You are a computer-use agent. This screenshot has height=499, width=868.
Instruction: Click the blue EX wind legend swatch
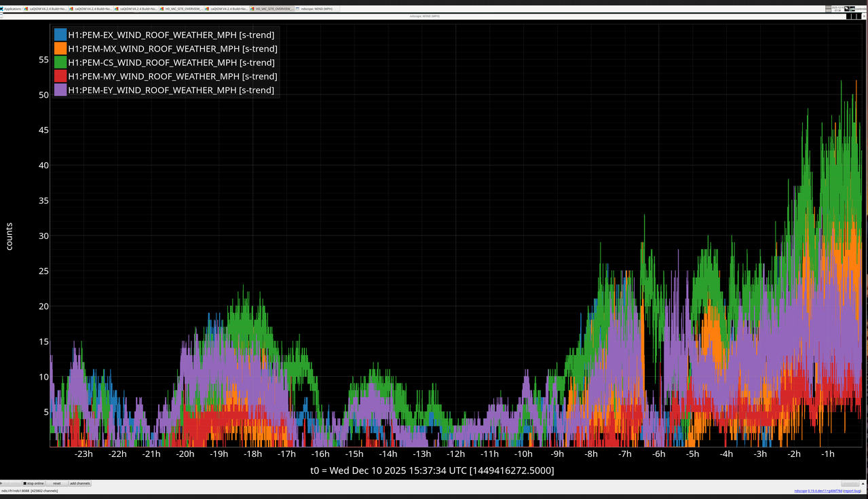60,35
